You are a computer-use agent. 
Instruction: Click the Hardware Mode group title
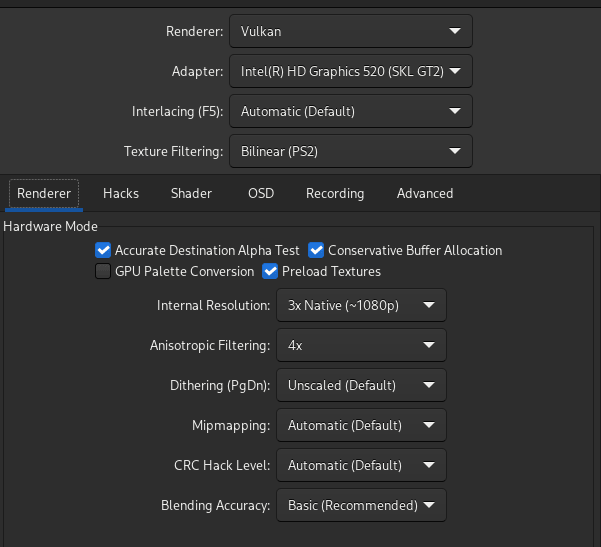[x=50, y=227]
